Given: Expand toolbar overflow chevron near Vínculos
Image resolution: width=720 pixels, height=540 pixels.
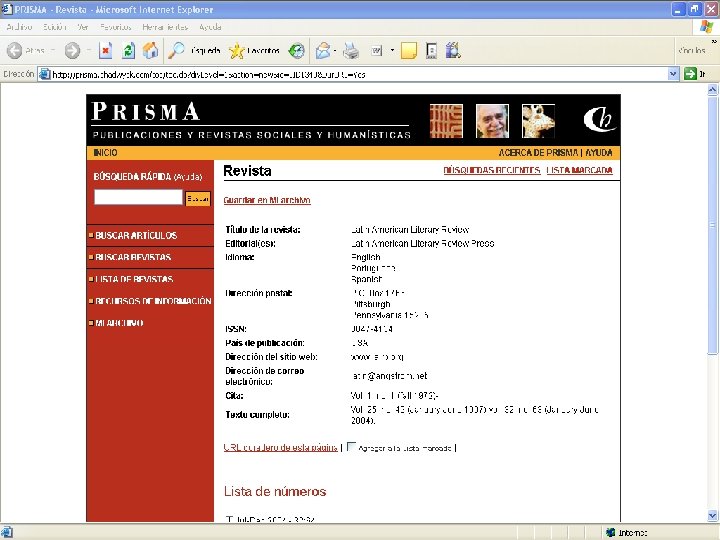Looking at the screenshot, I should coord(714,42).
